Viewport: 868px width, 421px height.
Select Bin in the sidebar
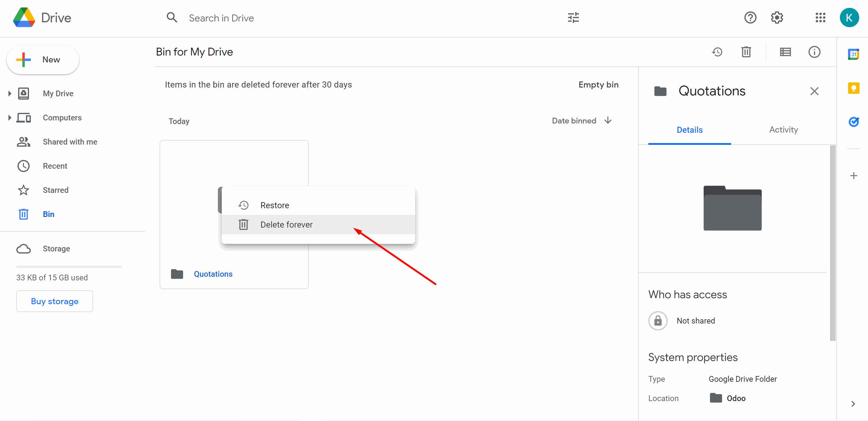pos(49,214)
